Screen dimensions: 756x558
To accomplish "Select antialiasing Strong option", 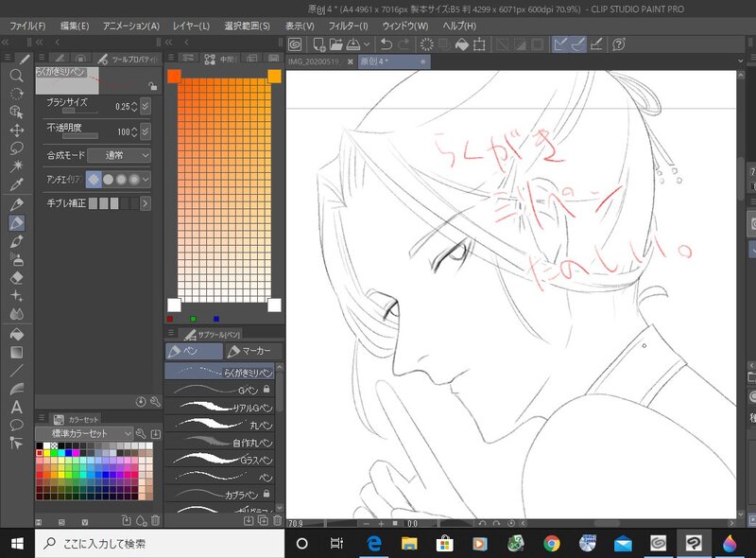I will click(134, 180).
